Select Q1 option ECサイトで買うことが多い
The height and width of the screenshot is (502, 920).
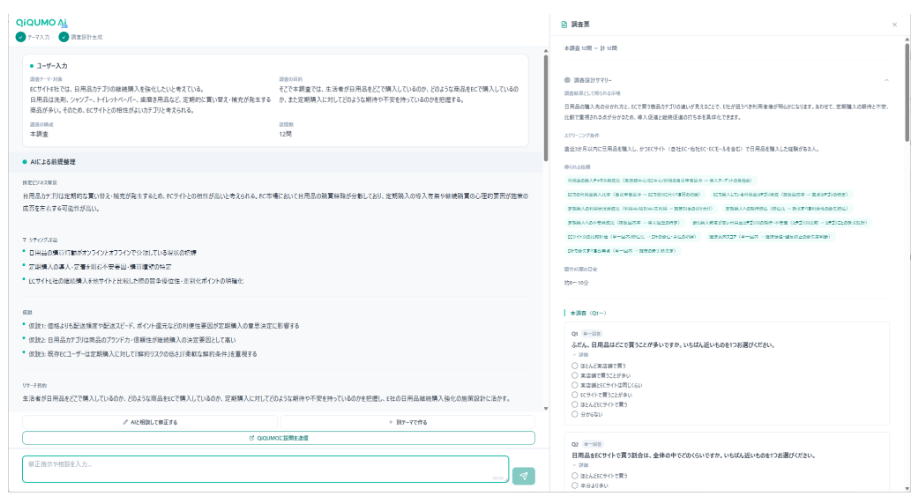574,395
